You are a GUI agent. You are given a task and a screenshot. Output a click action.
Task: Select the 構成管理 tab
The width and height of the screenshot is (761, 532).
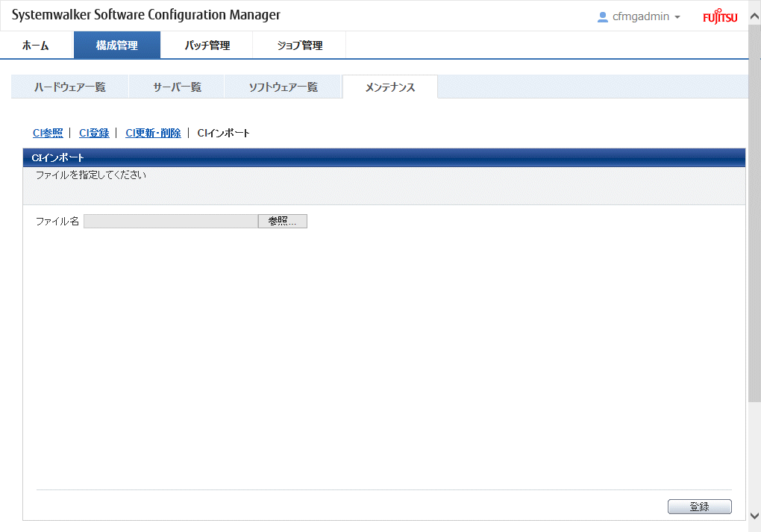point(116,46)
